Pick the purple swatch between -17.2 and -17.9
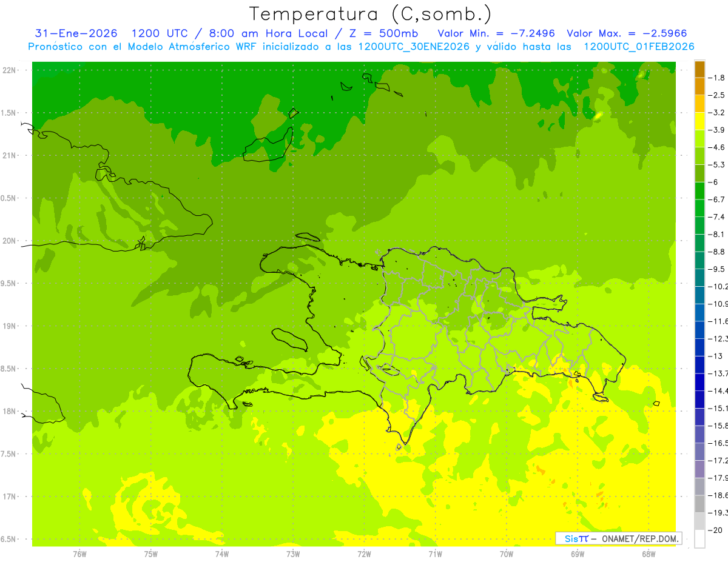 [x=699, y=469]
